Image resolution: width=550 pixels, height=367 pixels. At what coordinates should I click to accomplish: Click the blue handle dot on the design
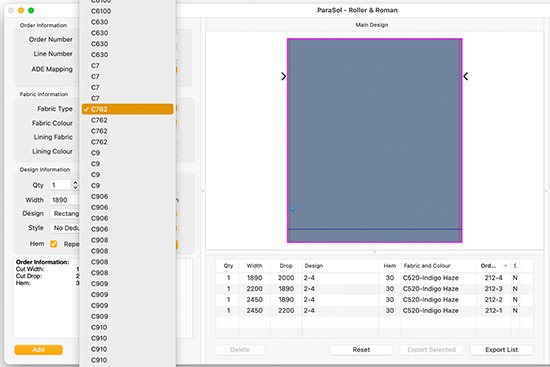292,209
